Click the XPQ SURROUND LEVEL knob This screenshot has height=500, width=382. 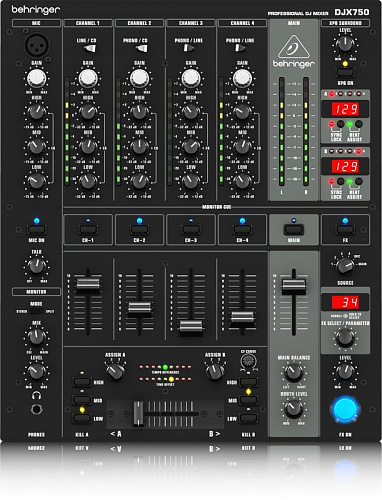coord(345,44)
